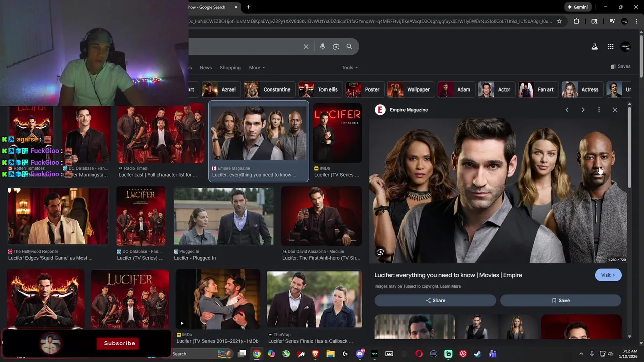
Task: Open Hollywood Reporter Squid Game thumbnail
Action: coord(57,216)
